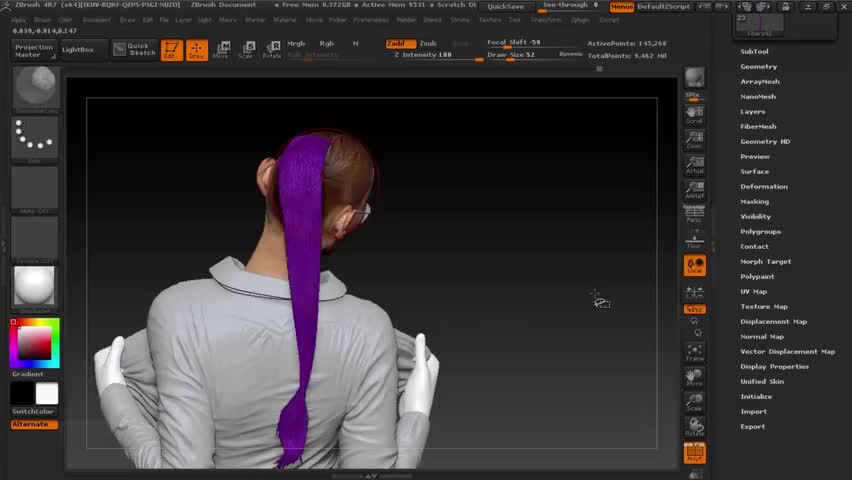Toggle the Zadd sculpt mode
Image resolution: width=852 pixels, height=480 pixels.
(x=399, y=43)
